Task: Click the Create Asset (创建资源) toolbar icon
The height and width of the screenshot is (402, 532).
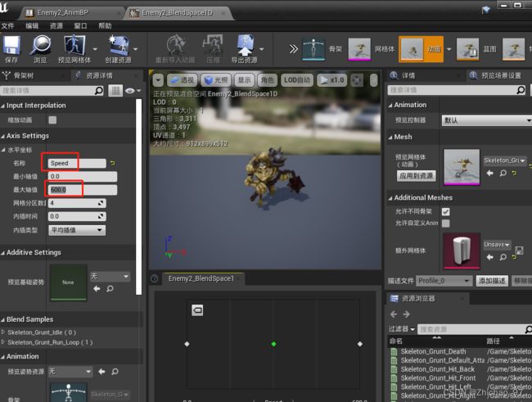Action: point(118,46)
